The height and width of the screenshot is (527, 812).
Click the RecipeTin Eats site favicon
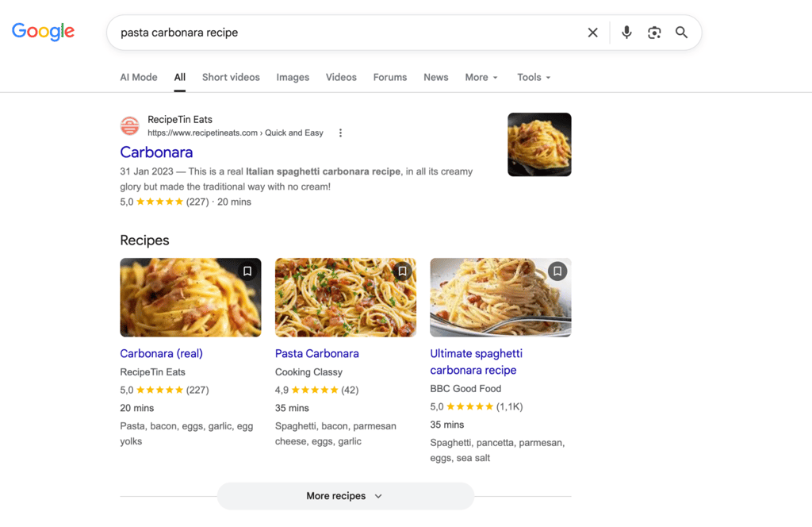click(x=129, y=126)
